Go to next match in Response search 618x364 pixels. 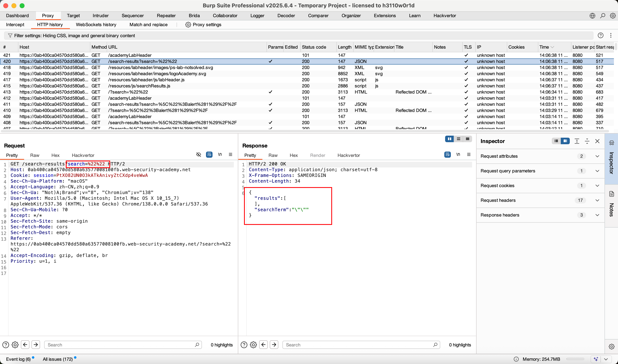[x=274, y=345]
